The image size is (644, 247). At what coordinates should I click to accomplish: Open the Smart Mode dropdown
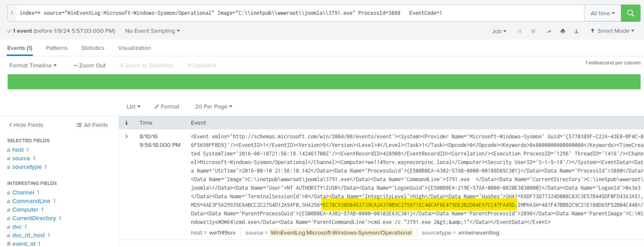612,31
